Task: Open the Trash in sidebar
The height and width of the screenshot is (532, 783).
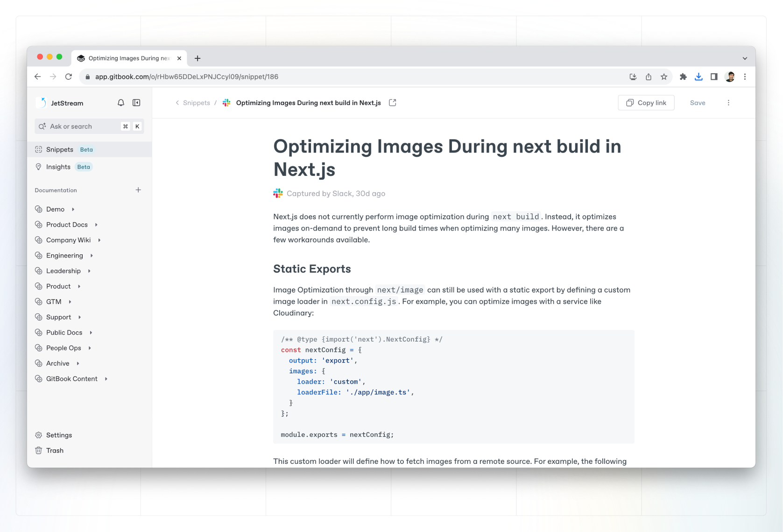Action: click(x=55, y=450)
